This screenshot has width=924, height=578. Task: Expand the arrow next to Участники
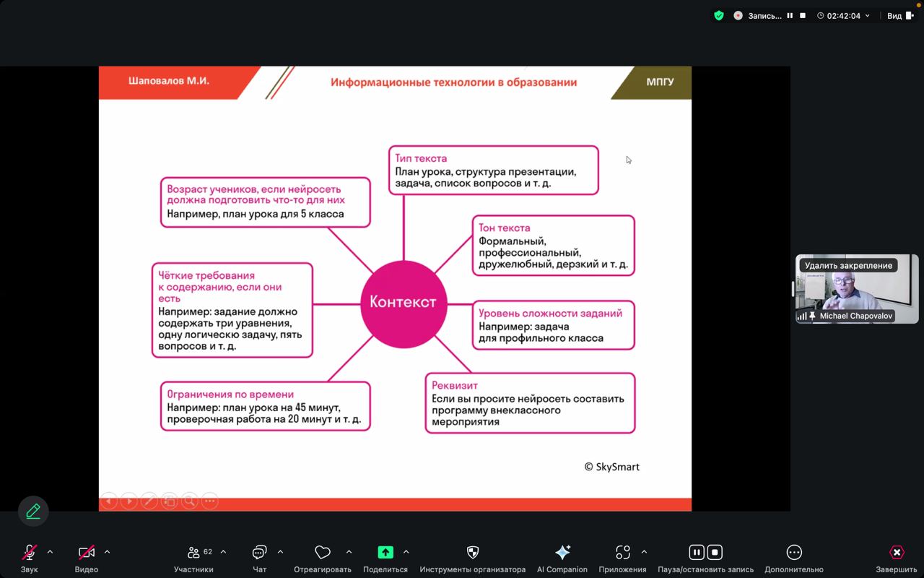(x=223, y=552)
